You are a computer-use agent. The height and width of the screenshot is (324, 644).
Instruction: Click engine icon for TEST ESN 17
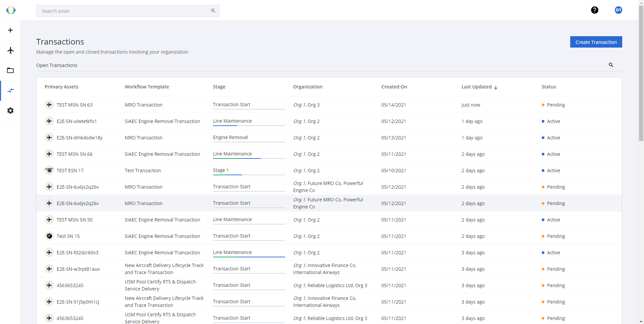pyautogui.click(x=49, y=171)
